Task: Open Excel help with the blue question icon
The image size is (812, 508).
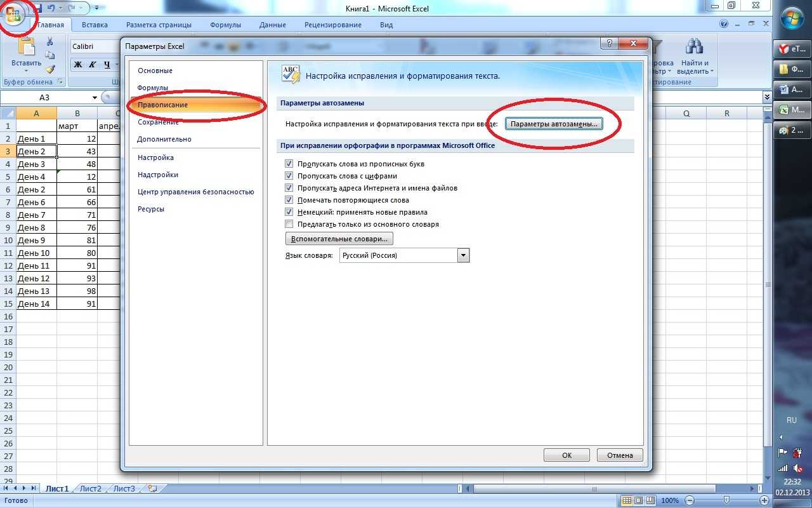Action: tap(724, 25)
